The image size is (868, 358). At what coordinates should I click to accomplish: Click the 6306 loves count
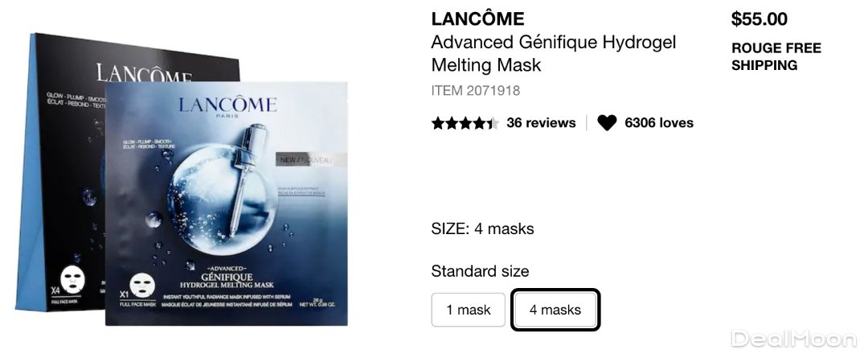click(x=659, y=123)
